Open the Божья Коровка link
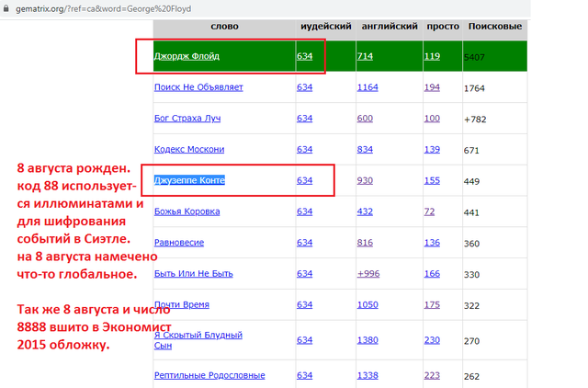The width and height of the screenshot is (588, 388). click(x=187, y=211)
